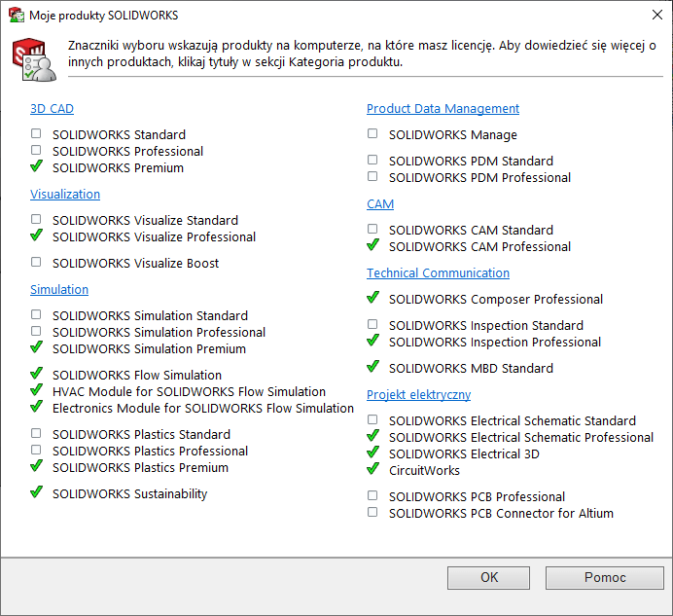This screenshot has height=616, width=673.
Task: Click SOLIDWORKS MBD Standard text
Action: coord(472,369)
